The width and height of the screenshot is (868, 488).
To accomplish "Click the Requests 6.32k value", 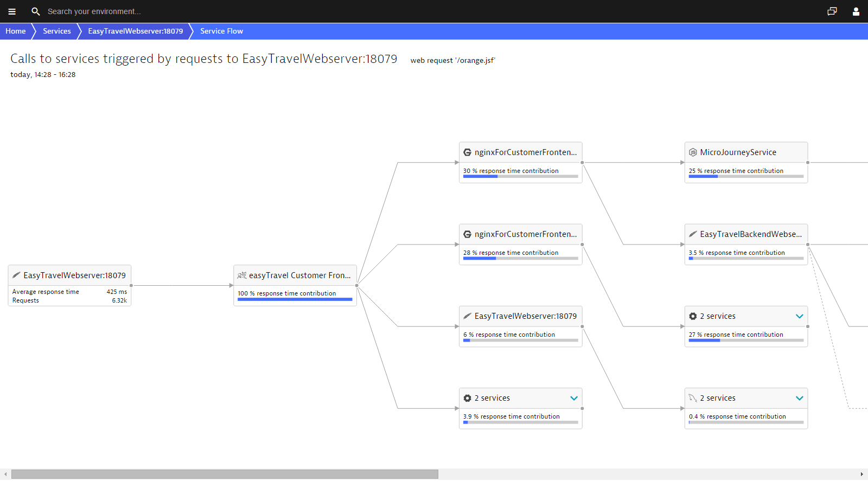I will [x=119, y=300].
